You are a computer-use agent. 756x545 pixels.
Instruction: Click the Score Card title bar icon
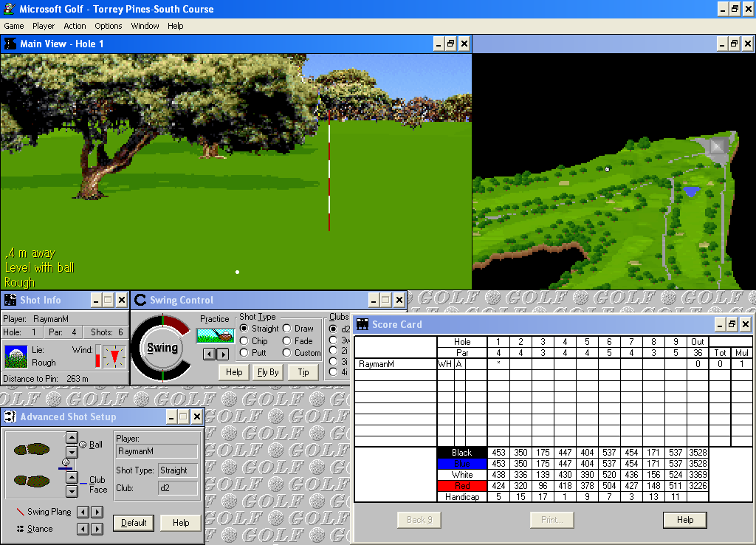point(362,324)
